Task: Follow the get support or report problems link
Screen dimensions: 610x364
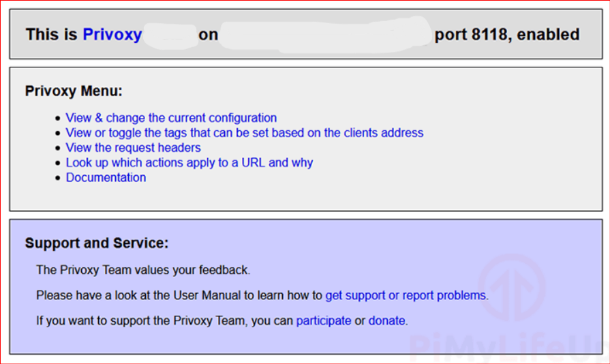Action: (406, 296)
